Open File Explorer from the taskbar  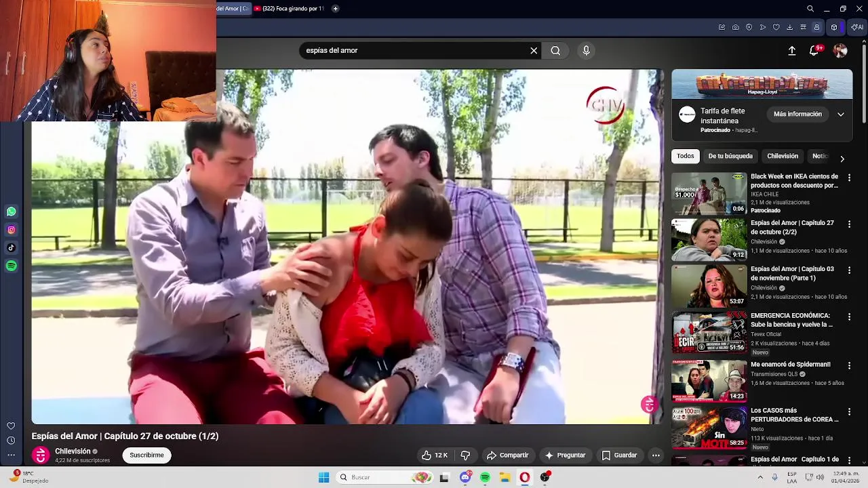(505, 477)
